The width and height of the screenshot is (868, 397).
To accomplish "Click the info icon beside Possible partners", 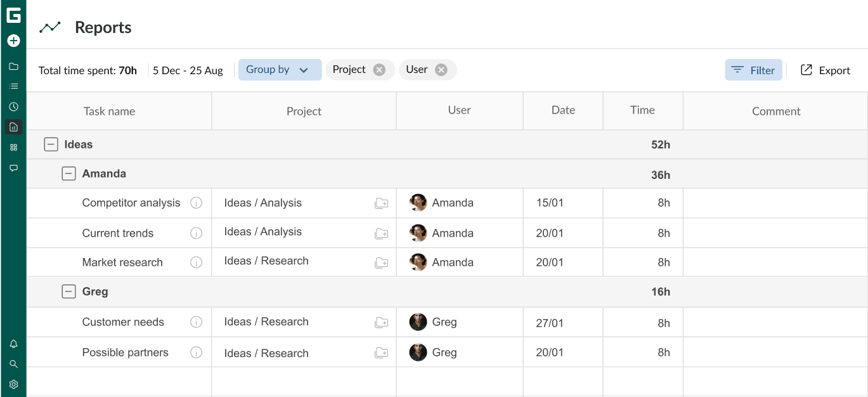I will click(x=197, y=352).
